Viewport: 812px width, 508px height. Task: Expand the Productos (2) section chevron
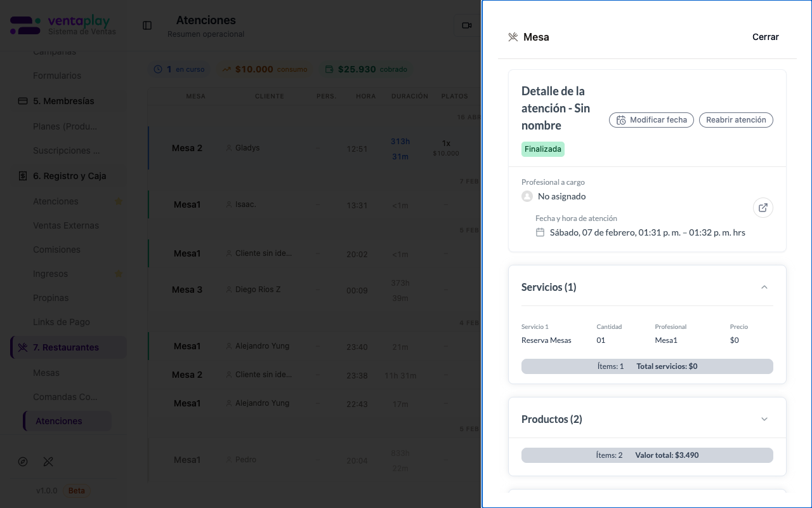[x=764, y=419]
